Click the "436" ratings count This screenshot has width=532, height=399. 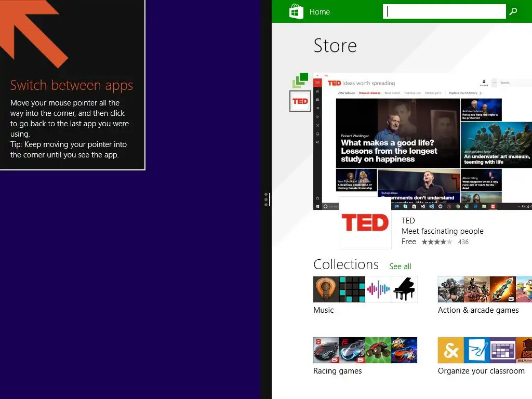coord(463,242)
